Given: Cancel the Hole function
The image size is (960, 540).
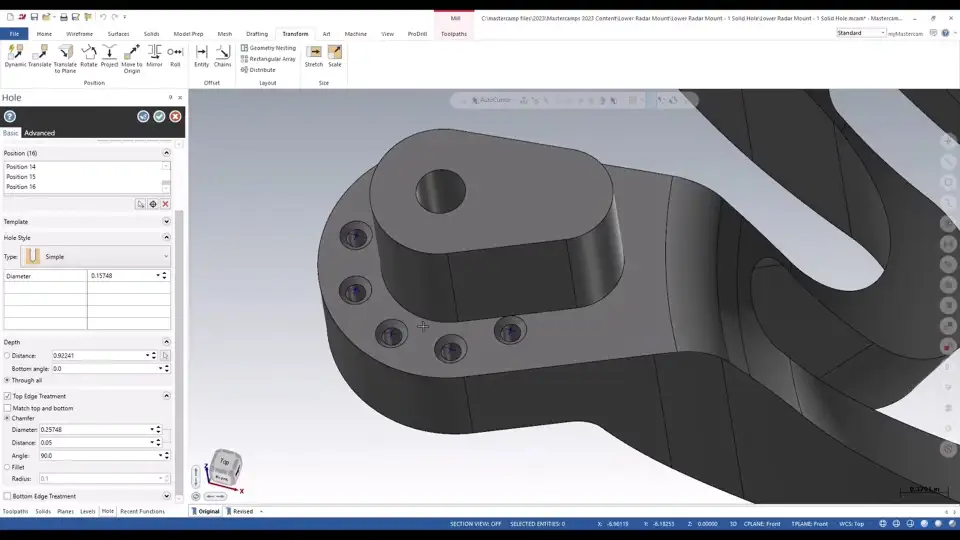Looking at the screenshot, I should tap(175, 116).
